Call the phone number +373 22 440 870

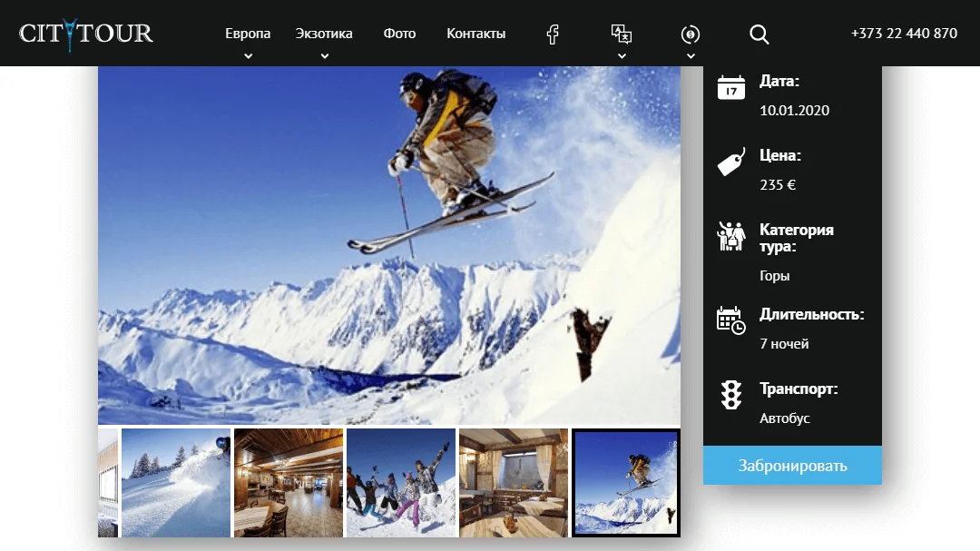tap(904, 34)
